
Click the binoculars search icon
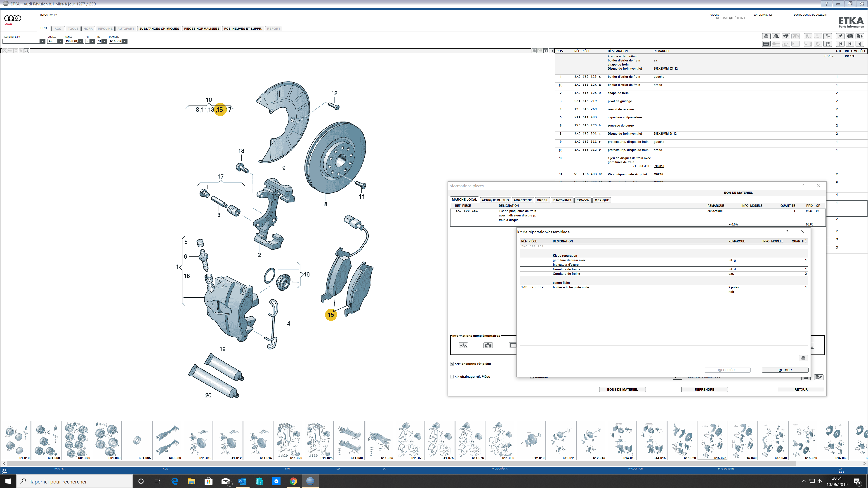pyautogui.click(x=786, y=36)
